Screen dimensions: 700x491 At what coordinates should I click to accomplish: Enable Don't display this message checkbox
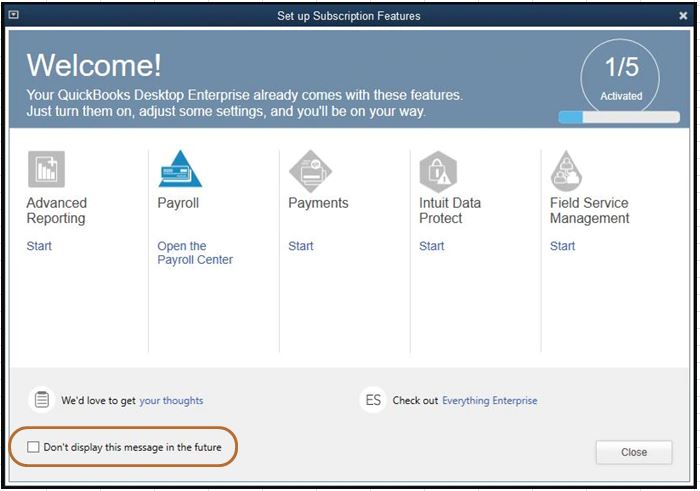point(34,447)
